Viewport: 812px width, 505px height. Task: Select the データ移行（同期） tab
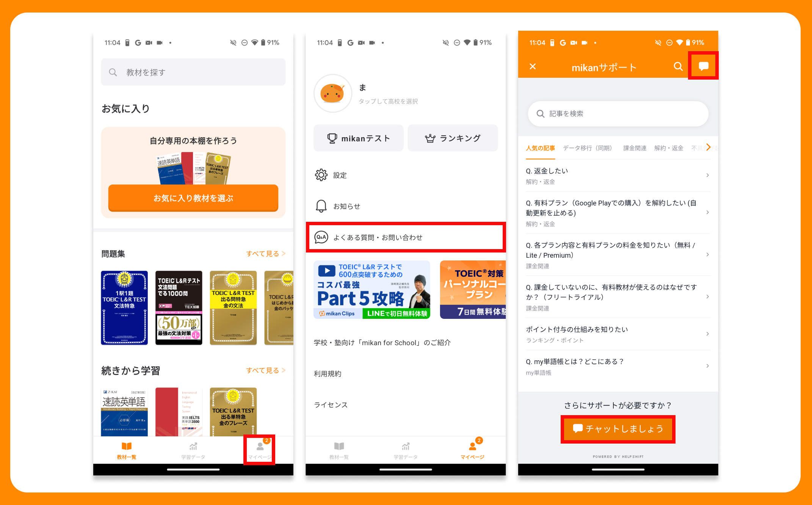(589, 148)
